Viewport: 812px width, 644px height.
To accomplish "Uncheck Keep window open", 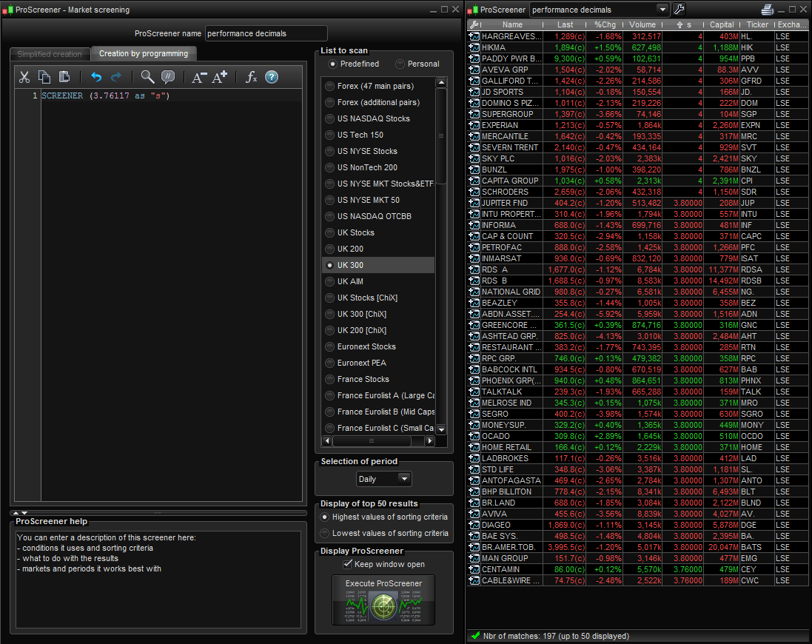I will (x=348, y=564).
